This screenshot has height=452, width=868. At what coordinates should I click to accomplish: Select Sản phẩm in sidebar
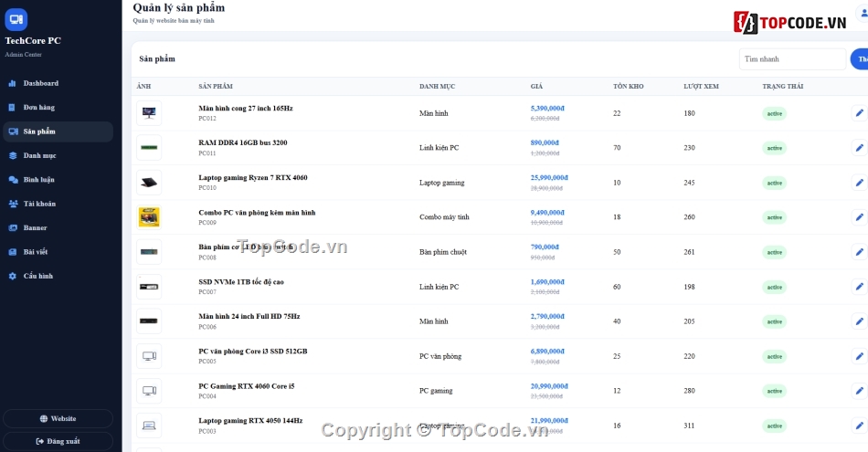click(x=58, y=131)
